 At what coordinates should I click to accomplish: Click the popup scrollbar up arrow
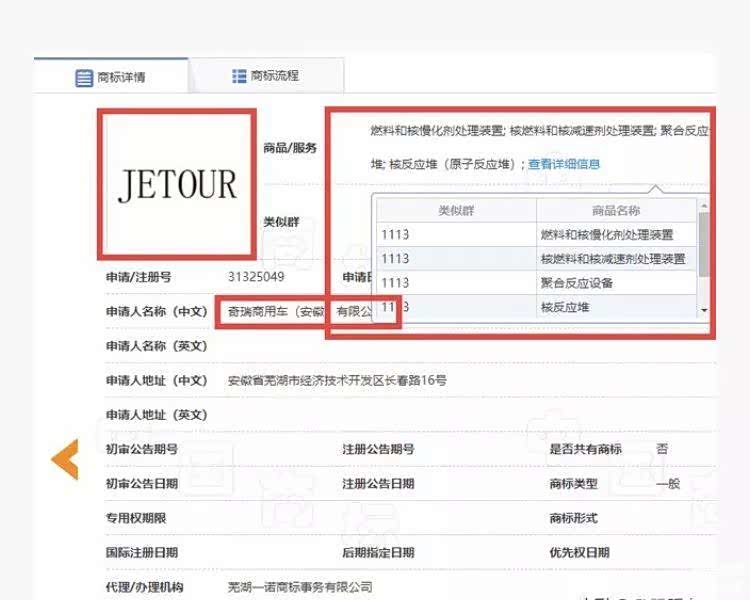coord(704,204)
